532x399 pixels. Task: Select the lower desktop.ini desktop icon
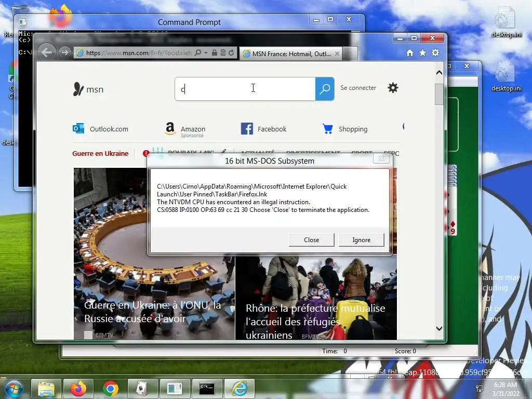[506, 76]
